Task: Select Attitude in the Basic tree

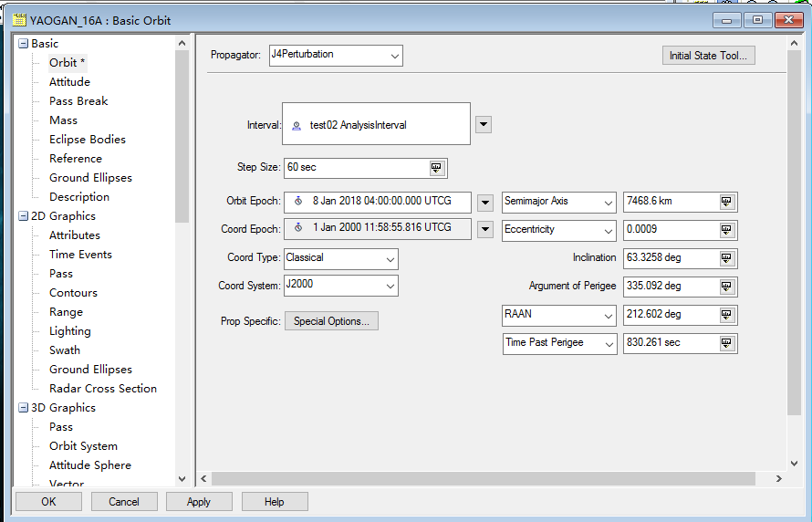Action: coord(69,82)
